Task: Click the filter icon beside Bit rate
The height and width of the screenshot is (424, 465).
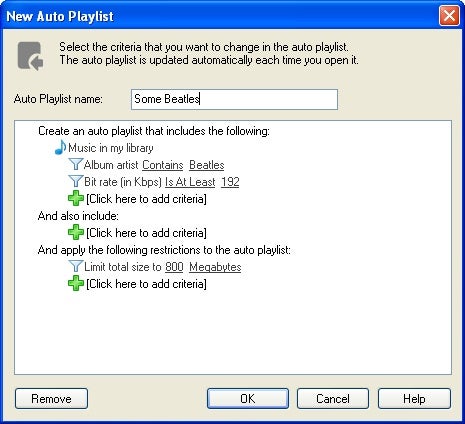Action: coord(75,181)
